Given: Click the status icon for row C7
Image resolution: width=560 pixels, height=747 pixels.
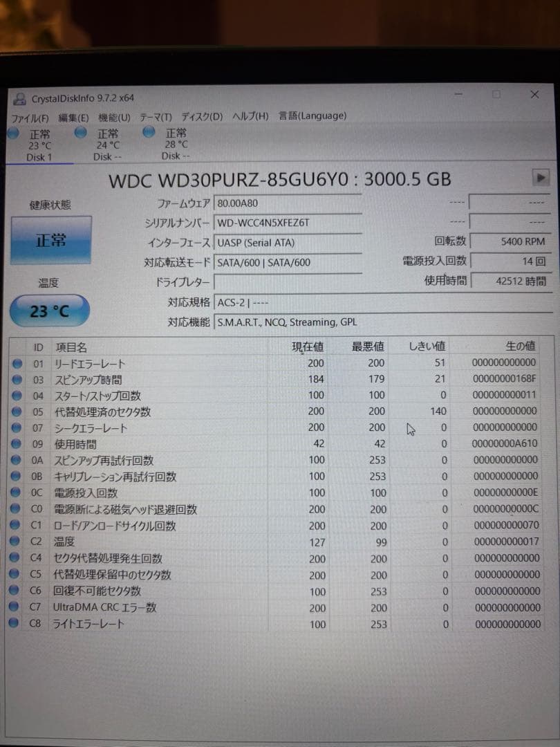Looking at the screenshot, I should 14,607.
